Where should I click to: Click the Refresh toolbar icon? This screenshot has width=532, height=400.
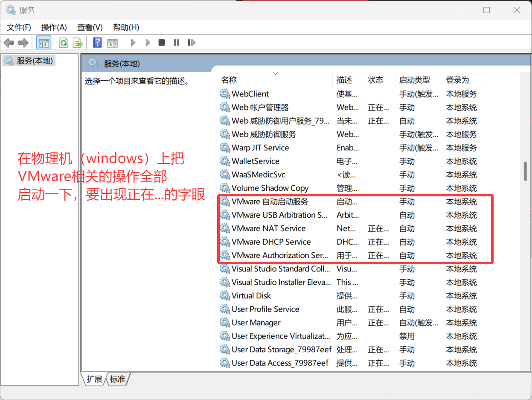click(63, 43)
